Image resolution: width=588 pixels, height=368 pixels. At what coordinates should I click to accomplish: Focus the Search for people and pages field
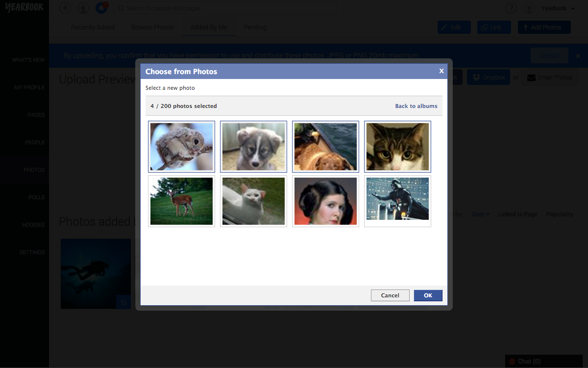225,8
